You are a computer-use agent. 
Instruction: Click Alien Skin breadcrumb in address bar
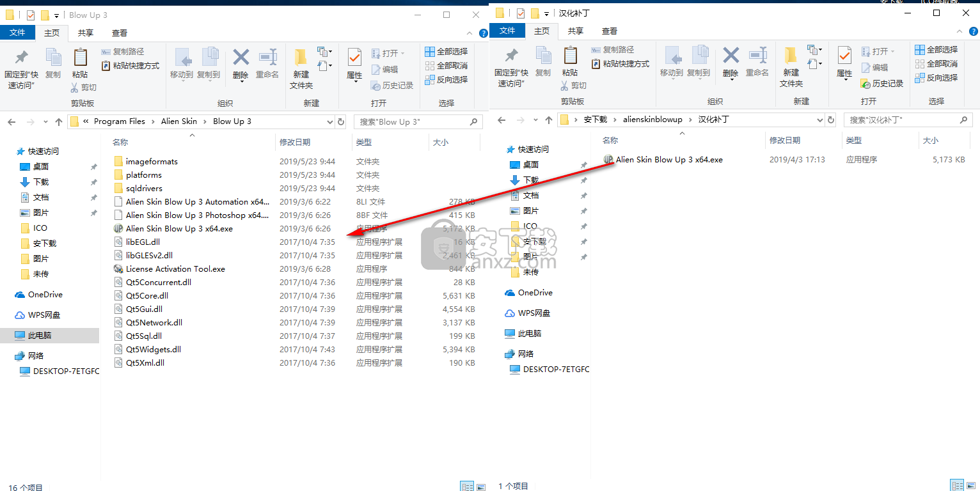(x=179, y=121)
